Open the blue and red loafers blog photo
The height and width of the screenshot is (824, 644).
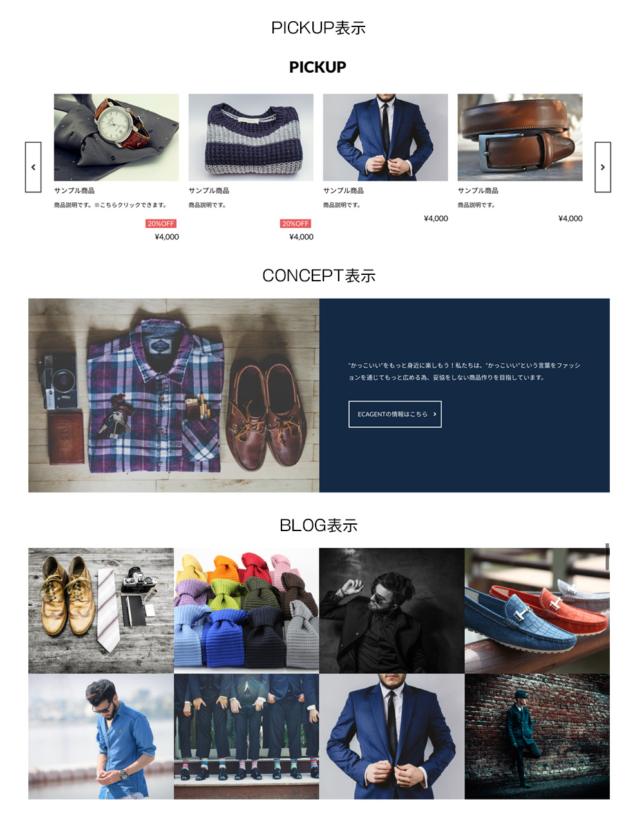537,610
